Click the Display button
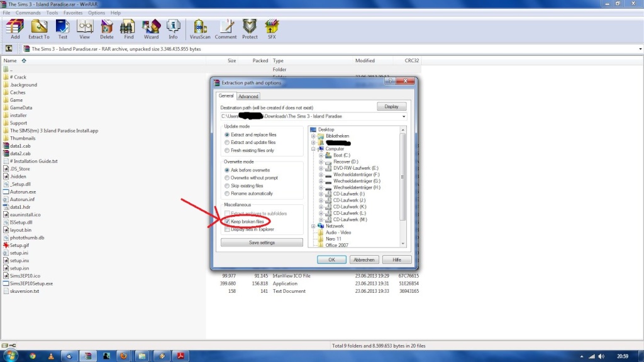The height and width of the screenshot is (362, 644). point(391,106)
